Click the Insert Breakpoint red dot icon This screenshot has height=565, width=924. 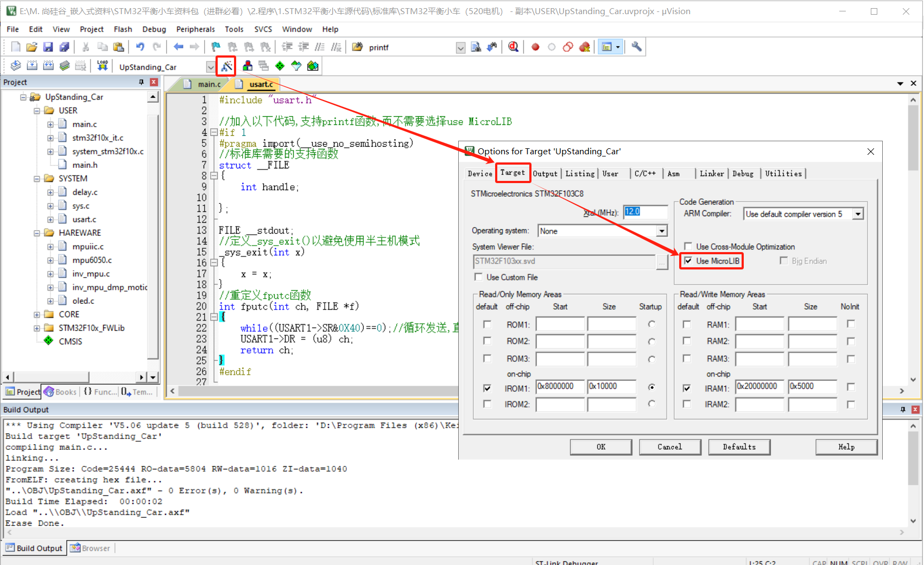point(535,47)
